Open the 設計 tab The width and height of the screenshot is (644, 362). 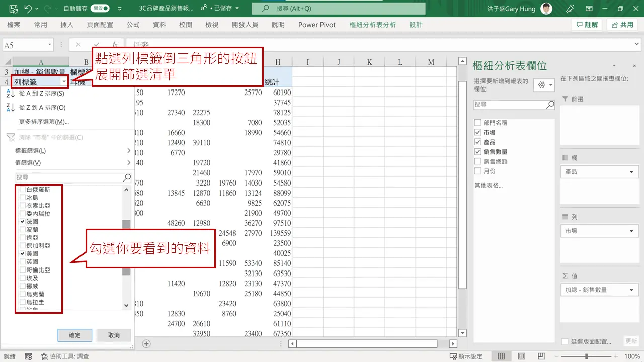416,25
